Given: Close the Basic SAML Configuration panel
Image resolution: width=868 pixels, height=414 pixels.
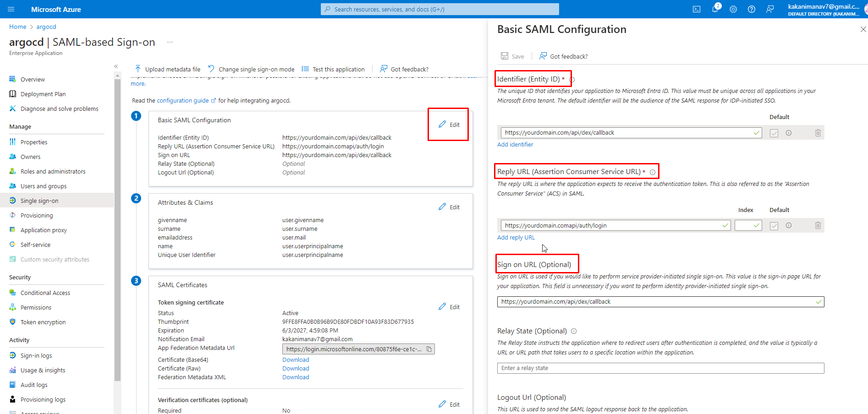Looking at the screenshot, I should coord(863,29).
